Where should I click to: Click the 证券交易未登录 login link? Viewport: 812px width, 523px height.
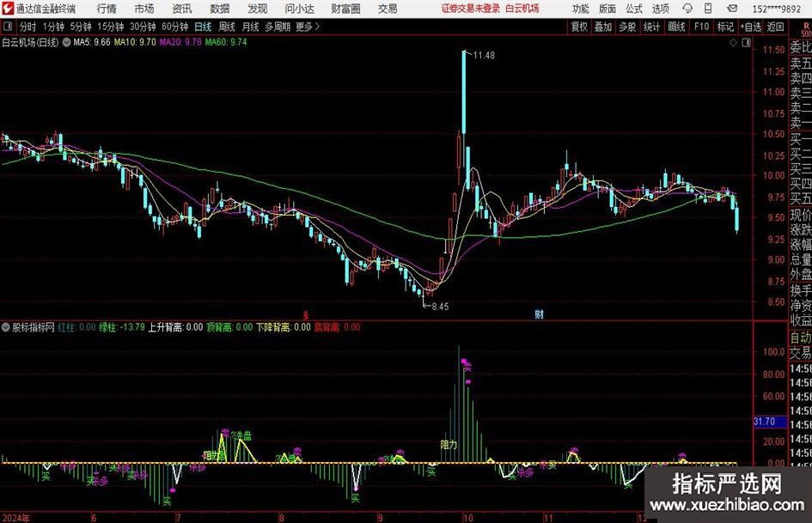point(471,9)
